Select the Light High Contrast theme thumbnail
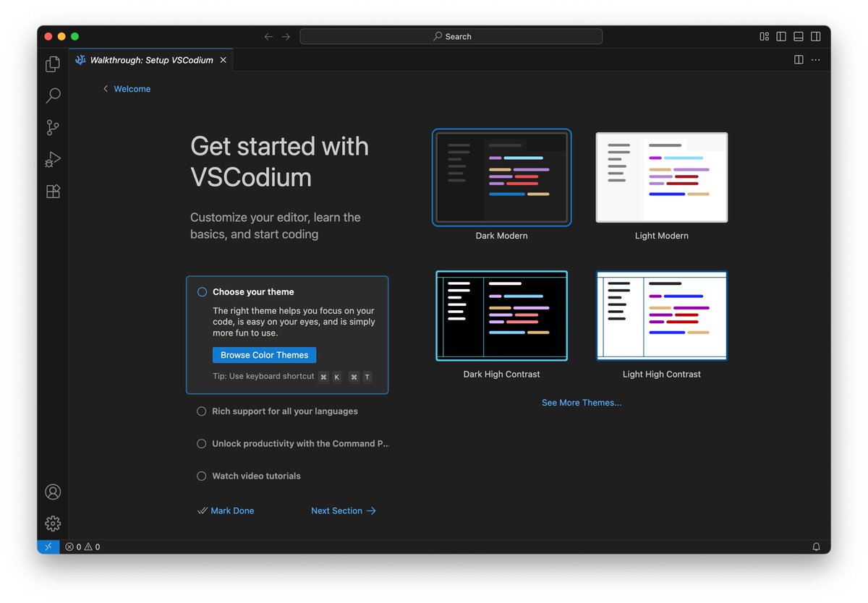The image size is (868, 603). coord(662,316)
